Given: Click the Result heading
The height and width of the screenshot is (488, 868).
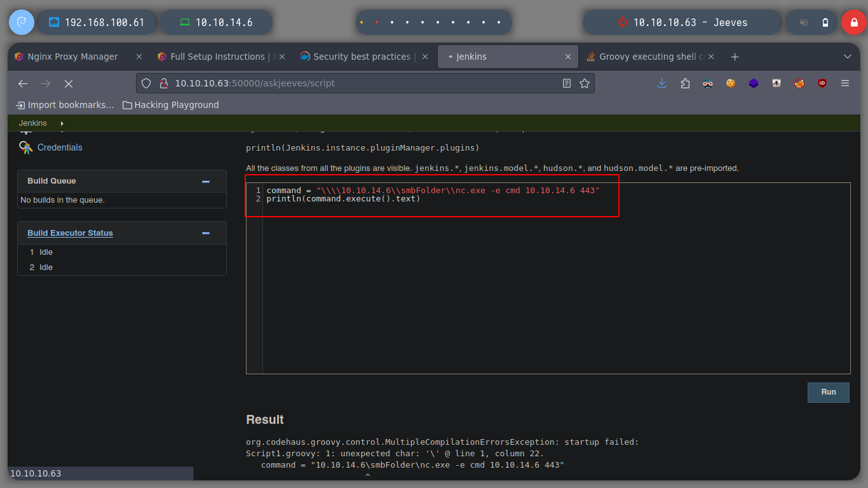Looking at the screenshot, I should 265,419.
